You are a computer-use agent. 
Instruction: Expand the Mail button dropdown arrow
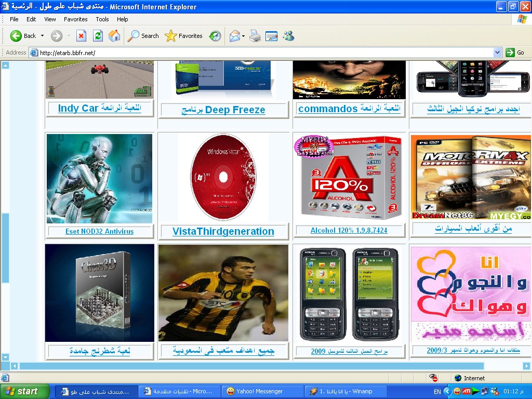click(243, 36)
